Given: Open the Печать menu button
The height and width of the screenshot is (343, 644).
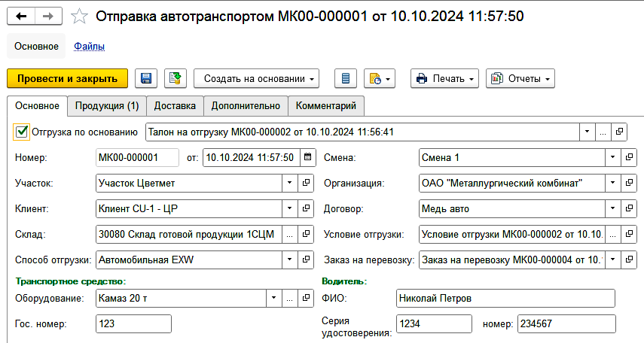Looking at the screenshot, I should pos(444,78).
